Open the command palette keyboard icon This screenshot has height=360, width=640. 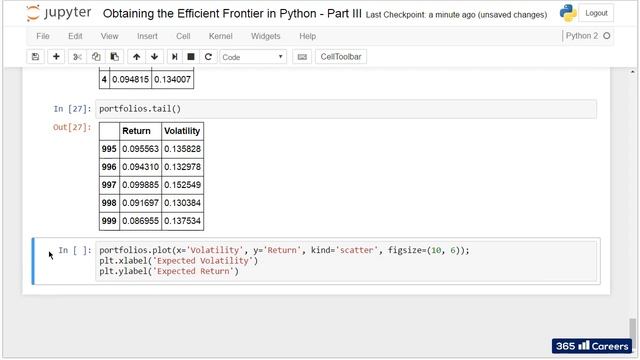click(x=302, y=57)
